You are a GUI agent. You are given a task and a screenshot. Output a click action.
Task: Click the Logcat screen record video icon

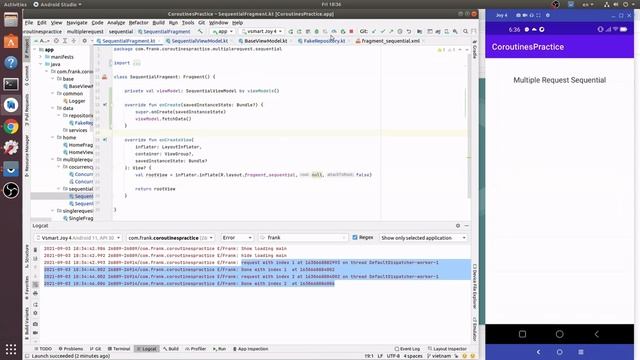36,333
